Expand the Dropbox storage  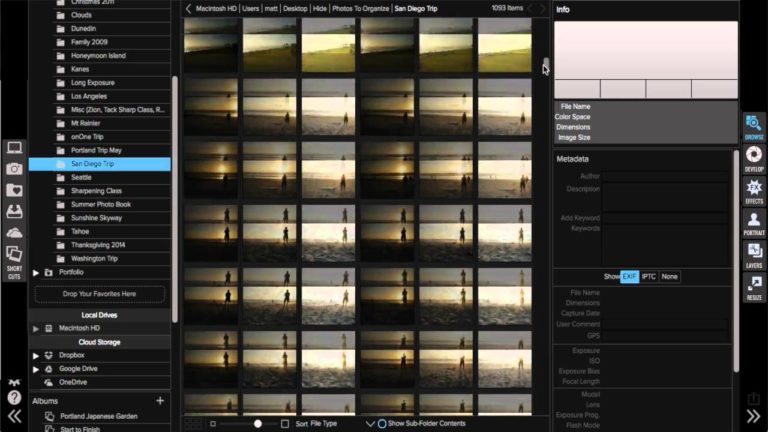36,356
